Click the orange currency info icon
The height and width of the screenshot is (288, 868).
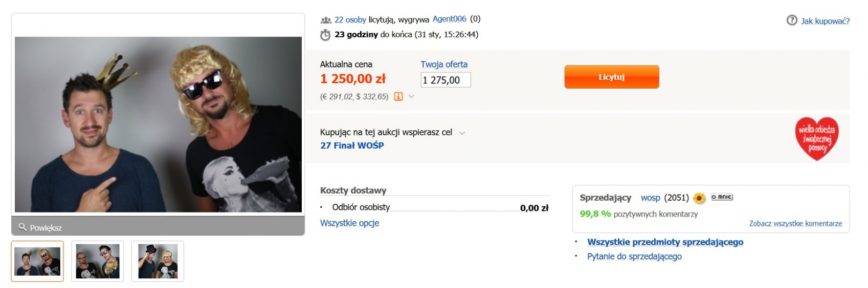pos(398,97)
